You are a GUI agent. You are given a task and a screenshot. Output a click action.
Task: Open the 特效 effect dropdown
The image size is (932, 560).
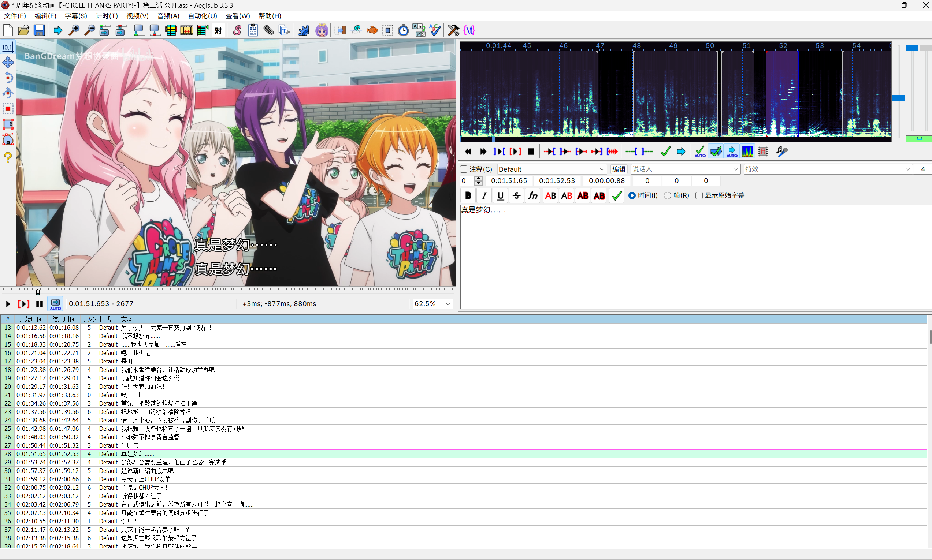[x=828, y=169]
